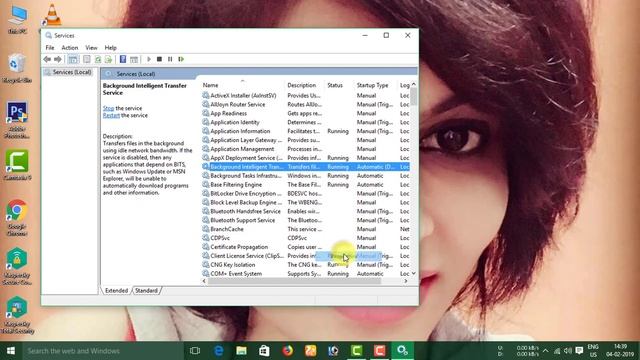Open the blue Help toolbar icon
Viewport: 640px width, 360px height.
[x=122, y=60]
